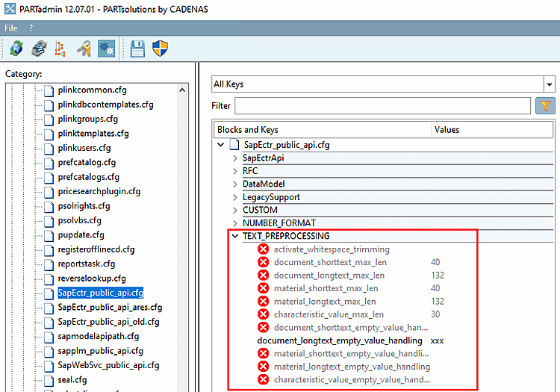Click category list scroll up arrow
Image resolution: width=560 pixels, height=392 pixels.
[182, 90]
